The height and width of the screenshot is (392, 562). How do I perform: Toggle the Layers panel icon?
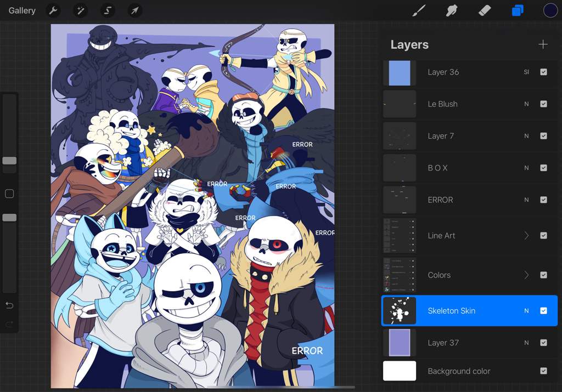click(518, 11)
